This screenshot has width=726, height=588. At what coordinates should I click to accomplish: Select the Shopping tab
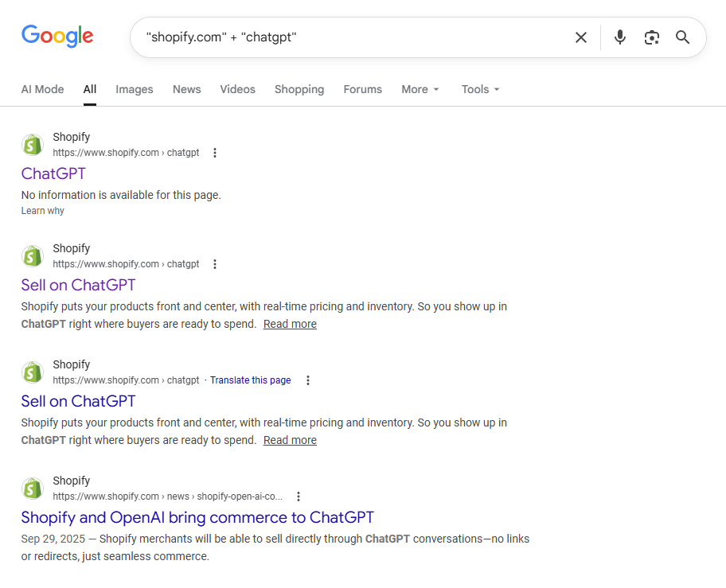[x=299, y=89]
